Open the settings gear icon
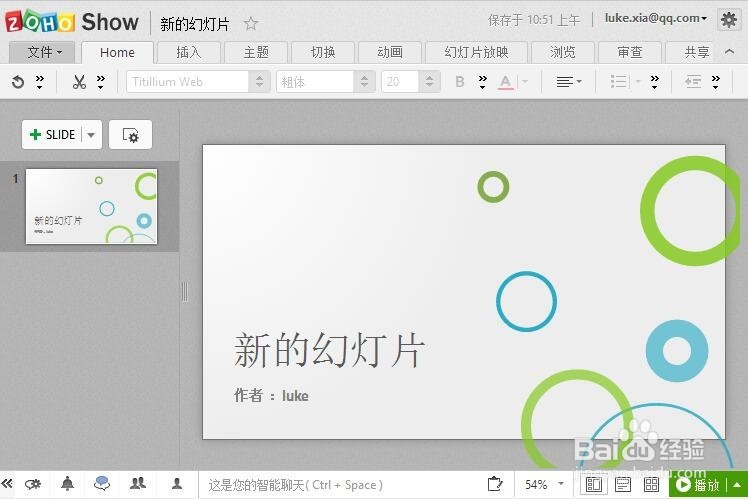 pos(729,20)
